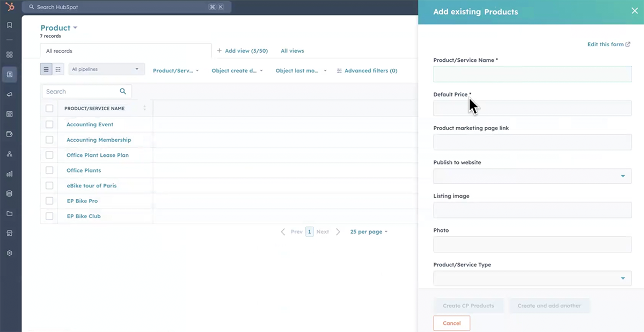Tick the checkbox for Office Plants
This screenshot has width=644, height=332.
pyautogui.click(x=49, y=170)
